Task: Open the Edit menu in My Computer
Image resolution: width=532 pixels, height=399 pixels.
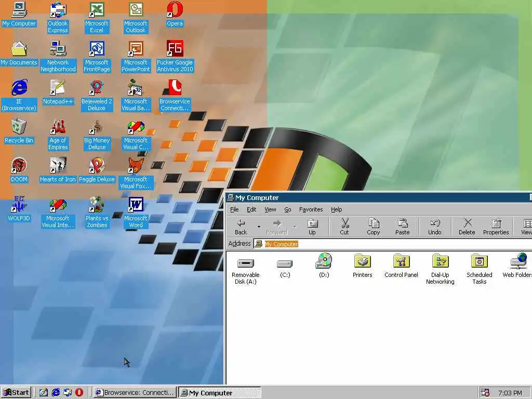Action: coord(251,209)
